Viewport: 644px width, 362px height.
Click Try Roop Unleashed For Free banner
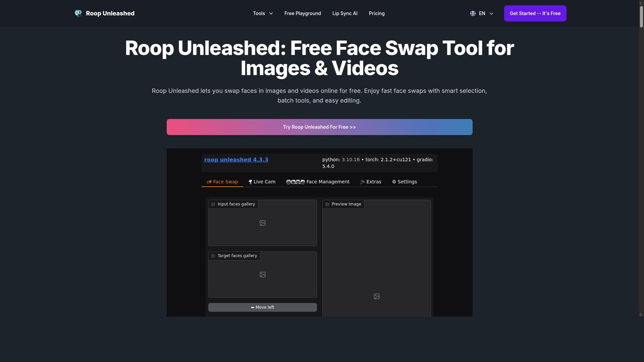pos(319,127)
